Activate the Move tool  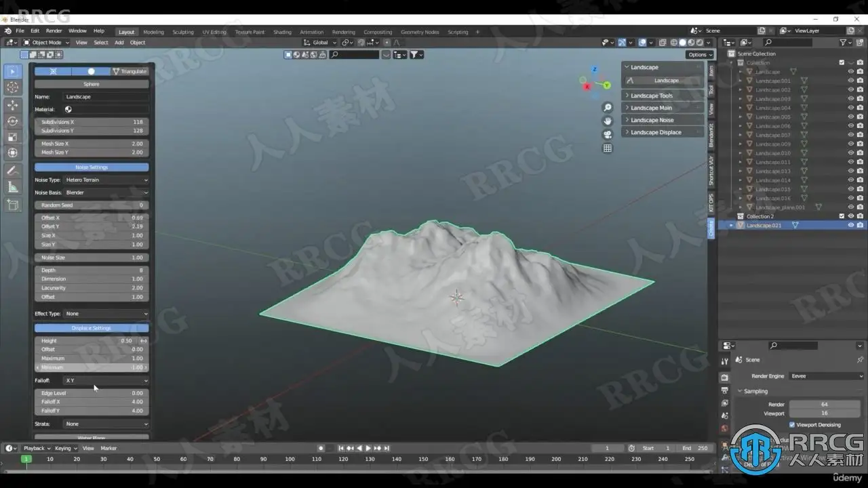click(13, 105)
